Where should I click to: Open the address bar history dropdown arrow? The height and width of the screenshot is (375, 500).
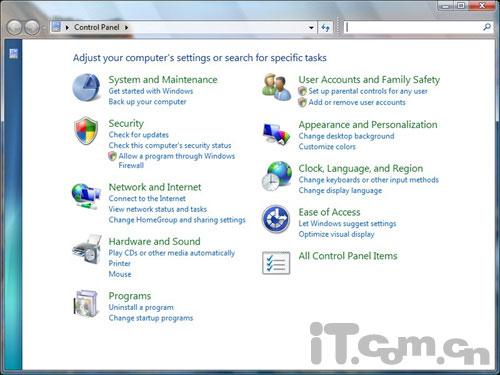(x=311, y=27)
